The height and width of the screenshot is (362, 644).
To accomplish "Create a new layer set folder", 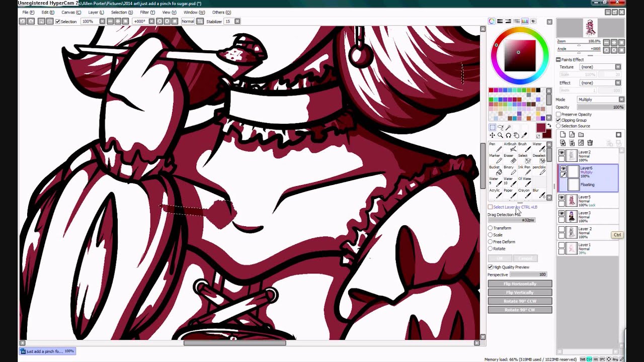I will click(x=581, y=135).
